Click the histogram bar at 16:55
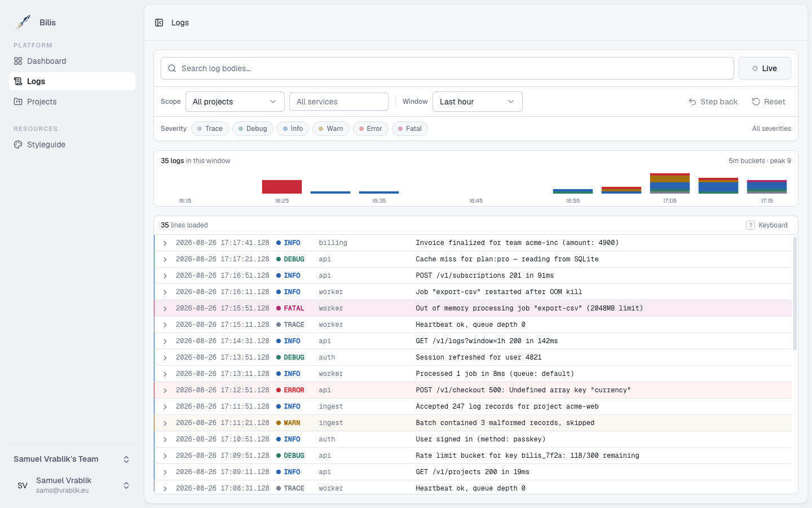Viewport: 812px width, 508px height. [573, 191]
